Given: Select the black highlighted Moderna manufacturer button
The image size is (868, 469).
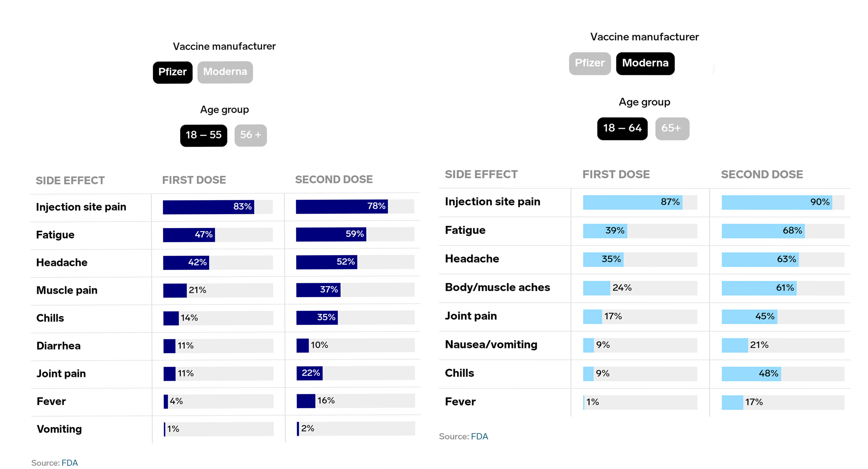Looking at the screenshot, I should [645, 63].
